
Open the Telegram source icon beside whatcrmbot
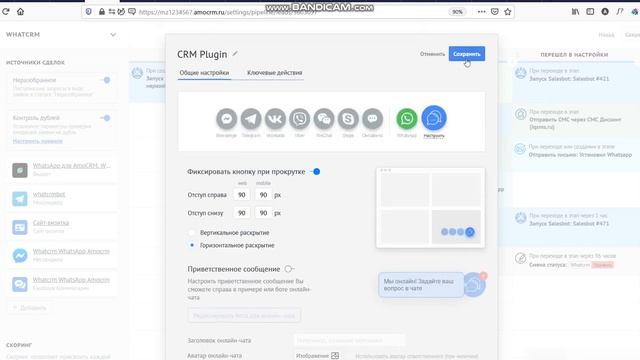pos(20,198)
